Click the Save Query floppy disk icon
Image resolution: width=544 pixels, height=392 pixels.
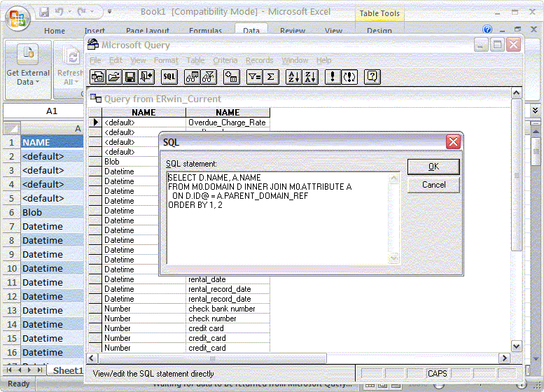[x=130, y=77]
